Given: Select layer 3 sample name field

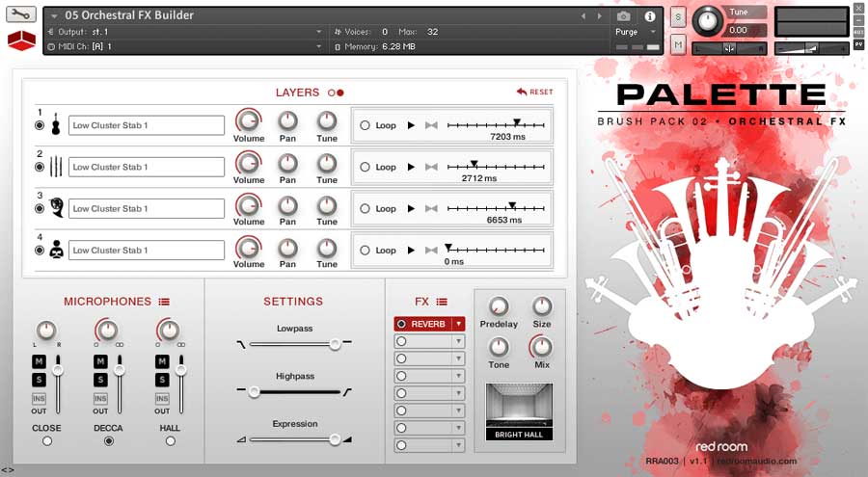Looking at the screenshot, I should [147, 208].
